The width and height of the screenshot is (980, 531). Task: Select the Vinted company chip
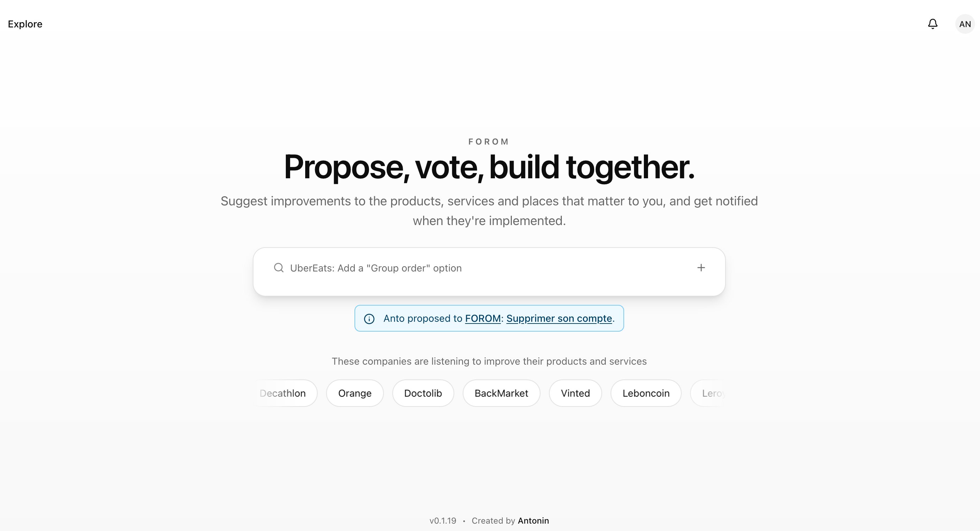click(575, 393)
